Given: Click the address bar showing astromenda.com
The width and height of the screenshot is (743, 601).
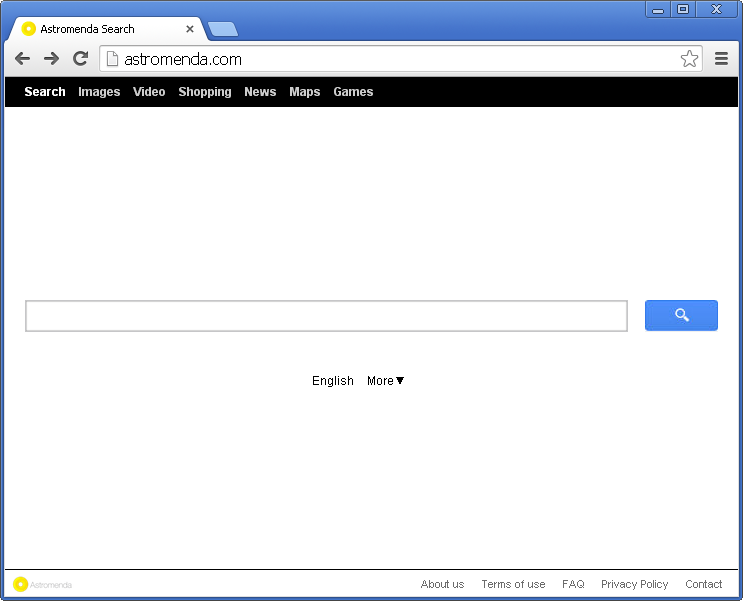Looking at the screenshot, I should click(x=400, y=59).
